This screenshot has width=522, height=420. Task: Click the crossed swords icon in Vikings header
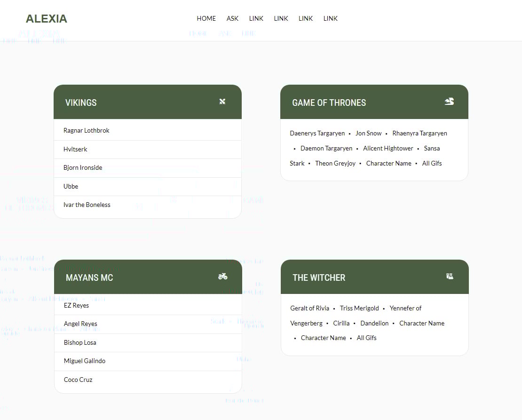[222, 102]
